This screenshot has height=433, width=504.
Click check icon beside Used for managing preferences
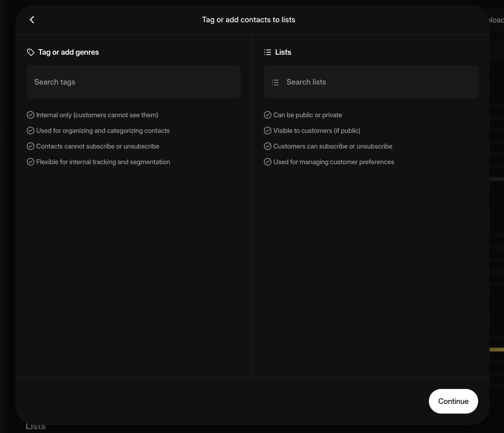click(268, 162)
